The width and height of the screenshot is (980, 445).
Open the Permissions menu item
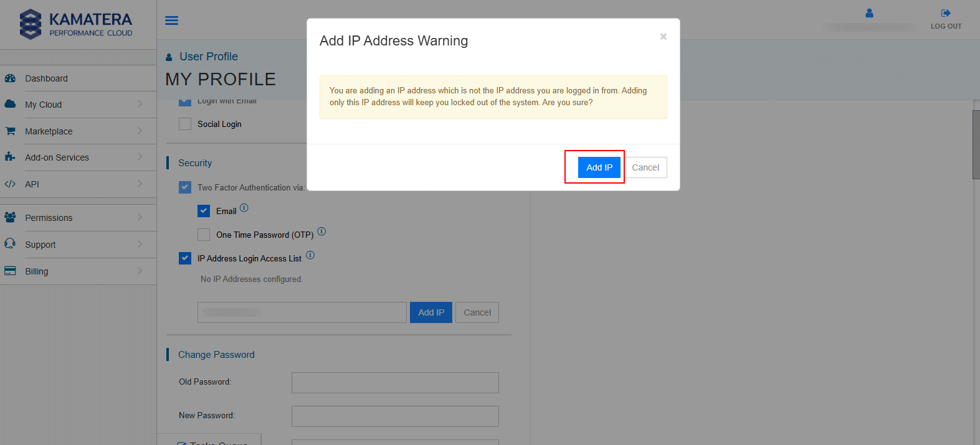click(x=49, y=218)
